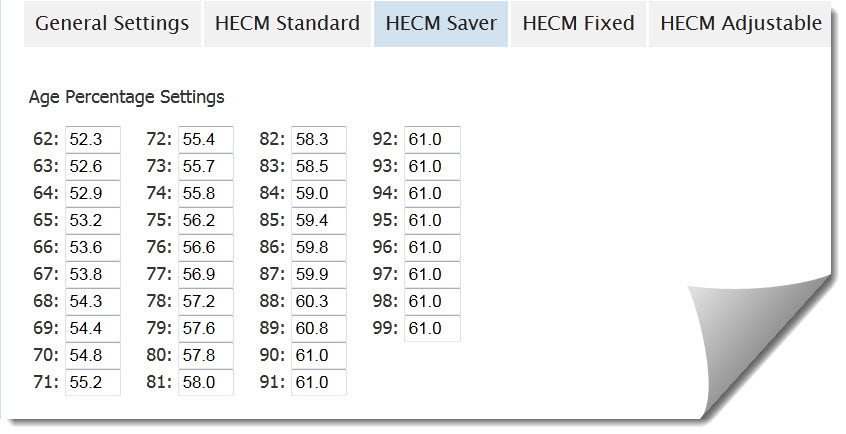Focus the age 82 percentage field
Viewport: 846px width, 434px height.
[319, 140]
